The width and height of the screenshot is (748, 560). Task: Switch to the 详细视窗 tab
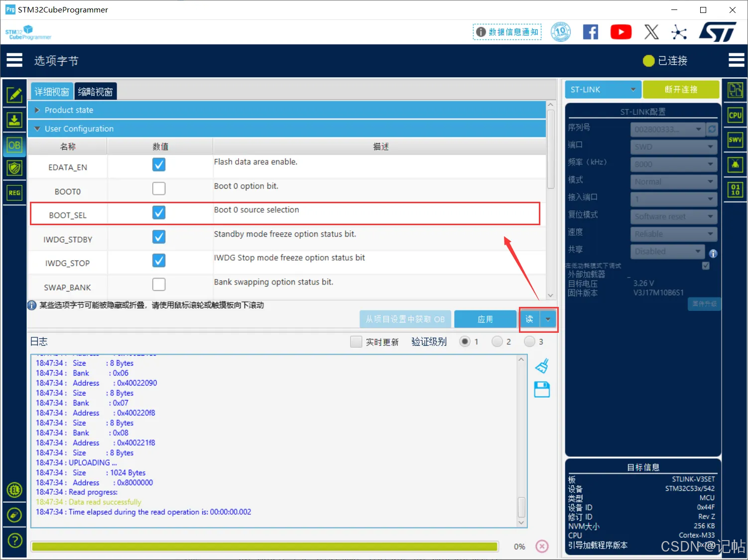tap(52, 92)
